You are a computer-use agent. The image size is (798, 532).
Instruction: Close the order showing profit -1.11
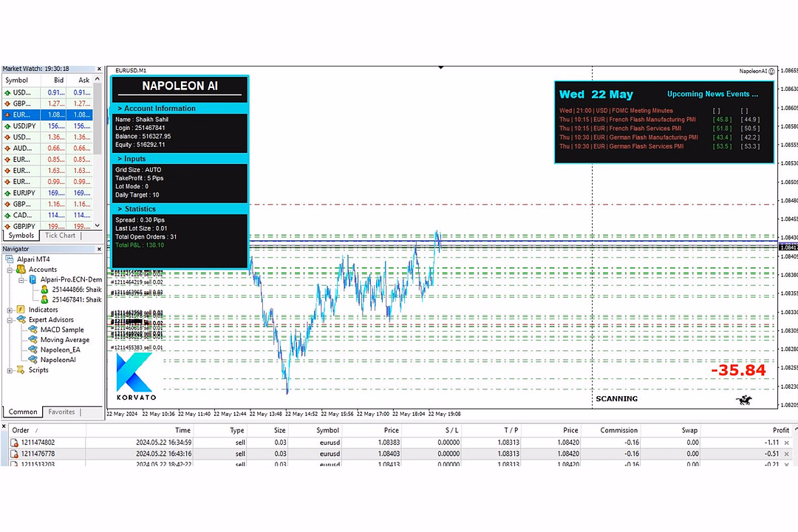787,443
